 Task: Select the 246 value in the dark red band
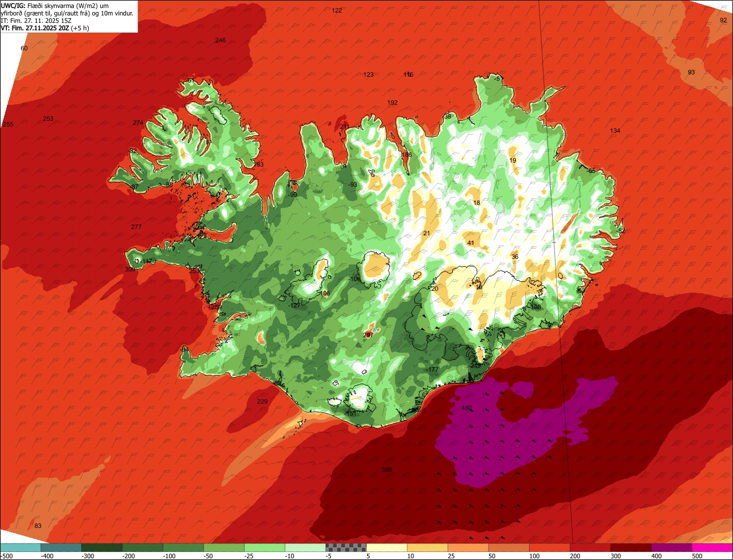point(220,41)
